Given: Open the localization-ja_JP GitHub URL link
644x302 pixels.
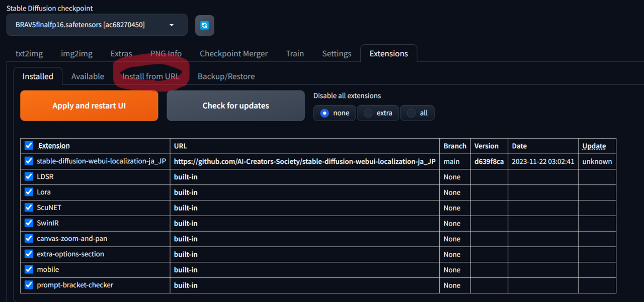Looking at the screenshot, I should [304, 162].
